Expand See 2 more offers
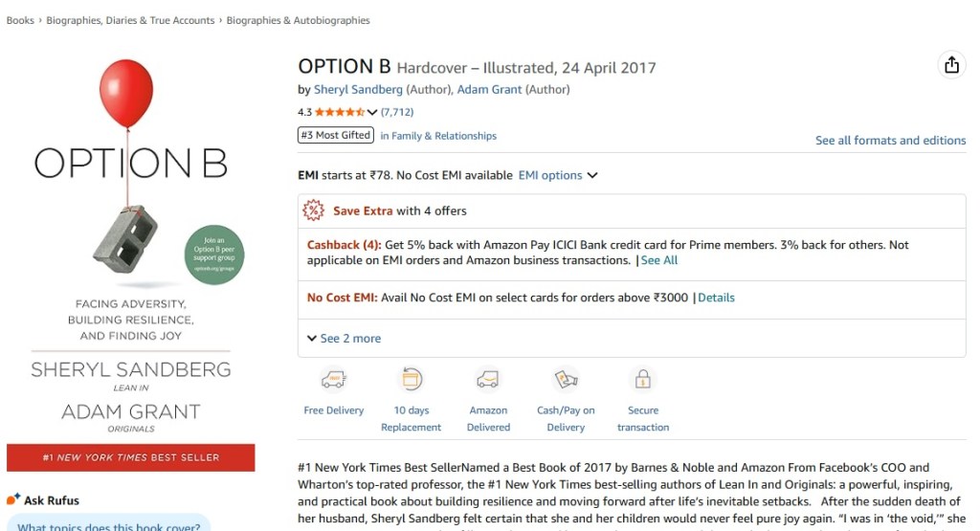The height and width of the screenshot is (531, 980). 344,338
